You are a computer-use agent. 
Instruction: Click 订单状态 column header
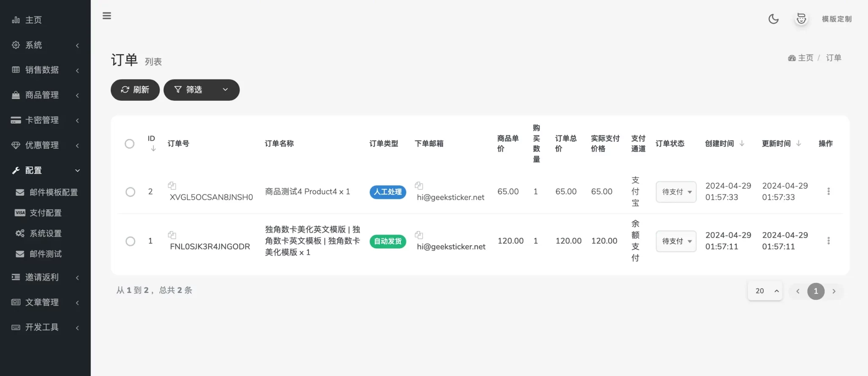point(670,144)
